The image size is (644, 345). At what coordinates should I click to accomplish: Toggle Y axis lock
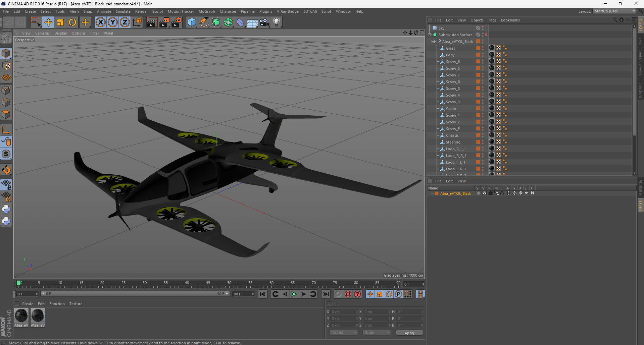pos(113,22)
